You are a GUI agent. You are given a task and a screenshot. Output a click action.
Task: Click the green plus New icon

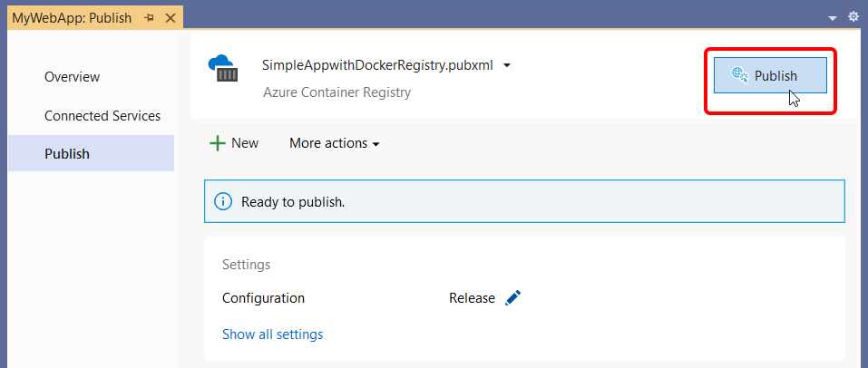pyautogui.click(x=218, y=143)
